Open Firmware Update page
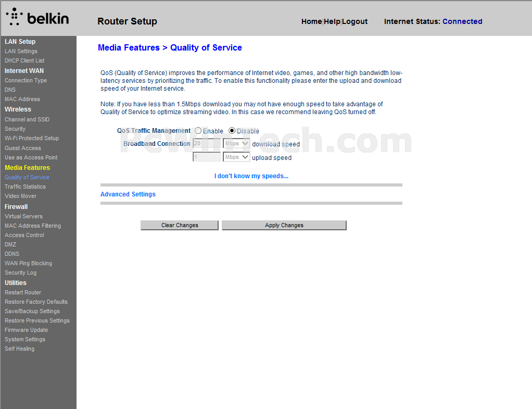This screenshot has width=532, height=409. click(x=27, y=330)
